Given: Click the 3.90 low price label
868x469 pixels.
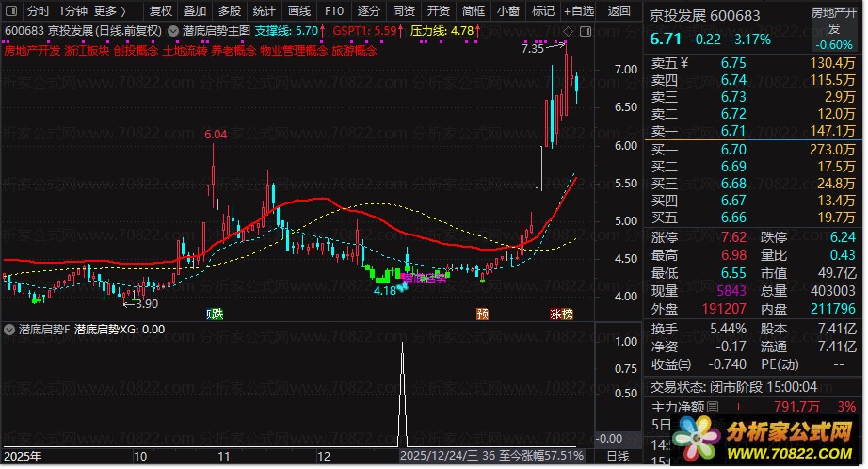Looking at the screenshot, I should point(146,304).
